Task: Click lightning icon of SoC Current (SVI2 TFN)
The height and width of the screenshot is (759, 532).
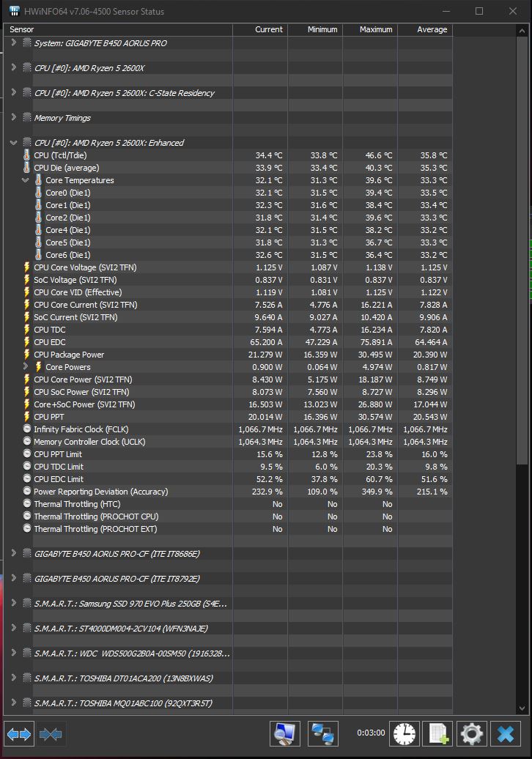Action: pyautogui.click(x=26, y=317)
